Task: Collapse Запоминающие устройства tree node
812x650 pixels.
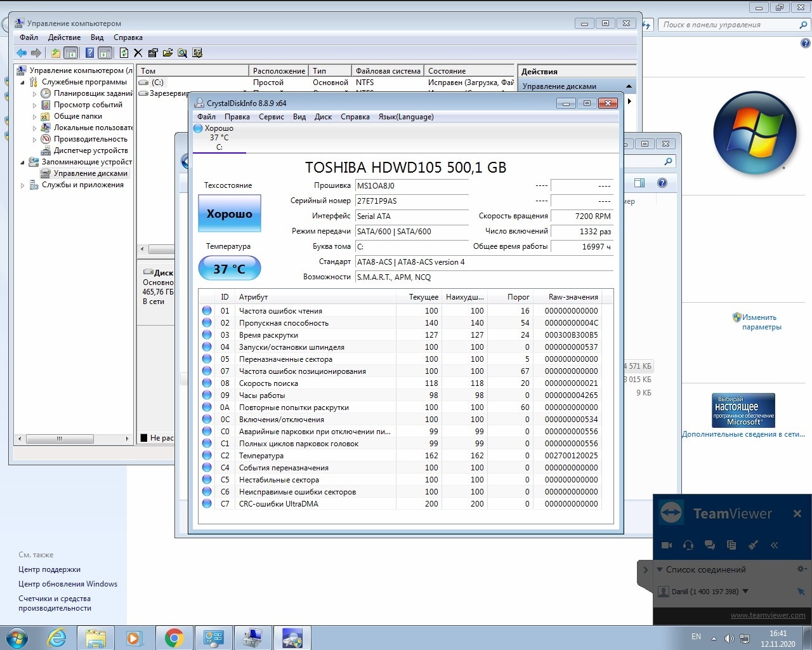Action: (23, 162)
